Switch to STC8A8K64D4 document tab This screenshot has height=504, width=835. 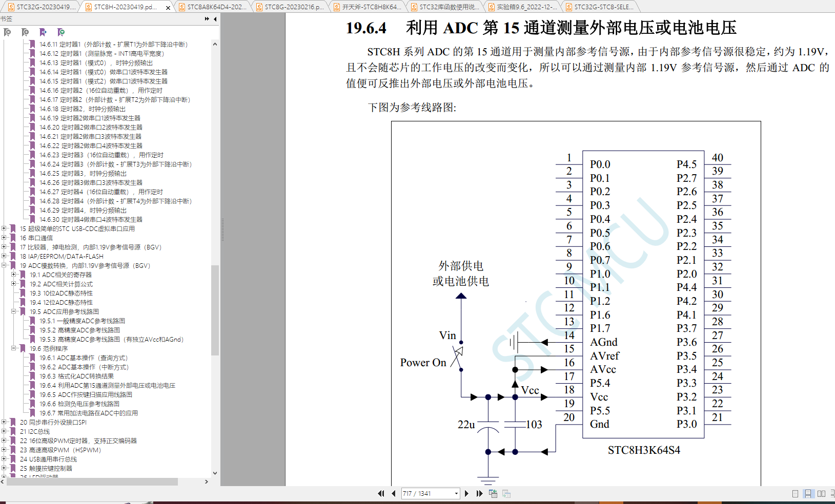point(212,7)
